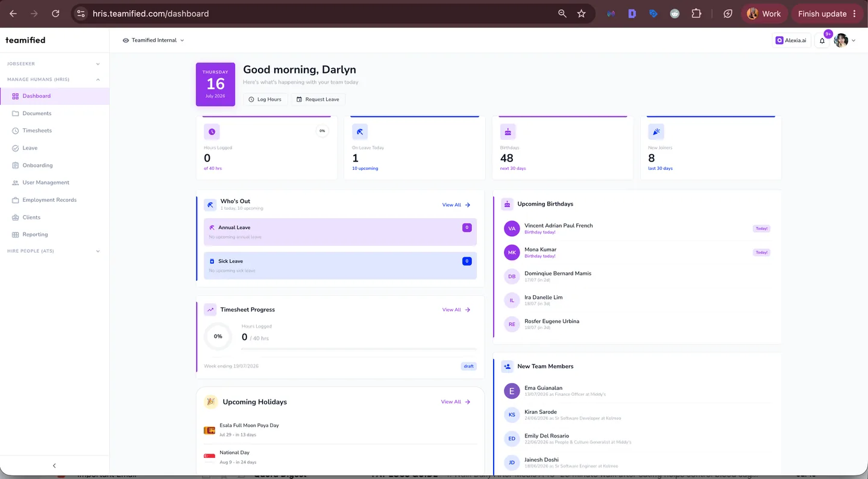Viewport: 868px width, 479px height.
Task: Click Ema Guianalan's E avatar
Action: (x=512, y=391)
